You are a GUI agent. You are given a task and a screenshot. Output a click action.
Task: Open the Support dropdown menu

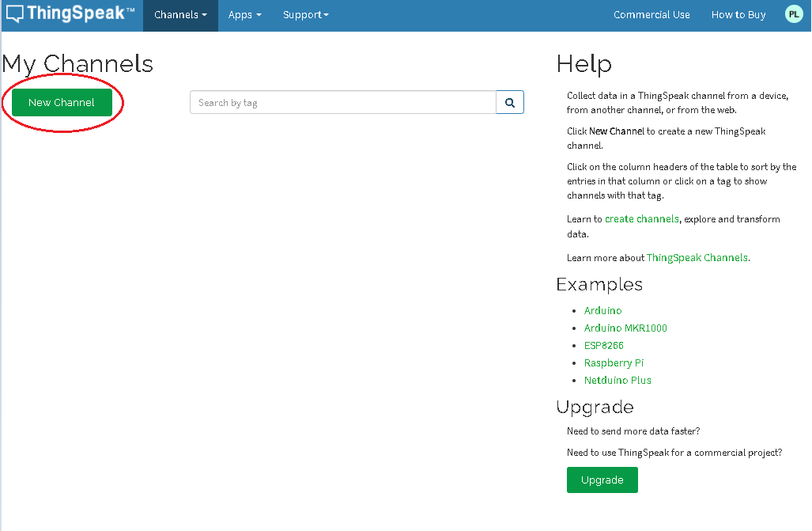pyautogui.click(x=305, y=15)
